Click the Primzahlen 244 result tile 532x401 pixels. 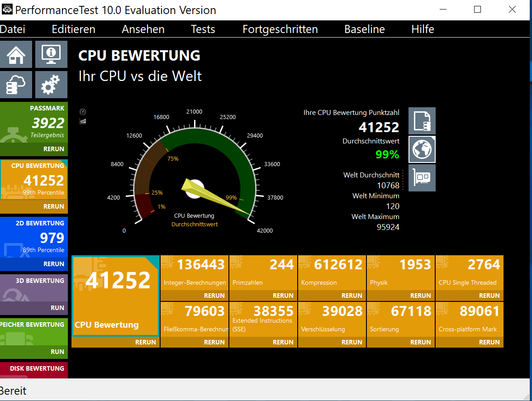pos(263,273)
